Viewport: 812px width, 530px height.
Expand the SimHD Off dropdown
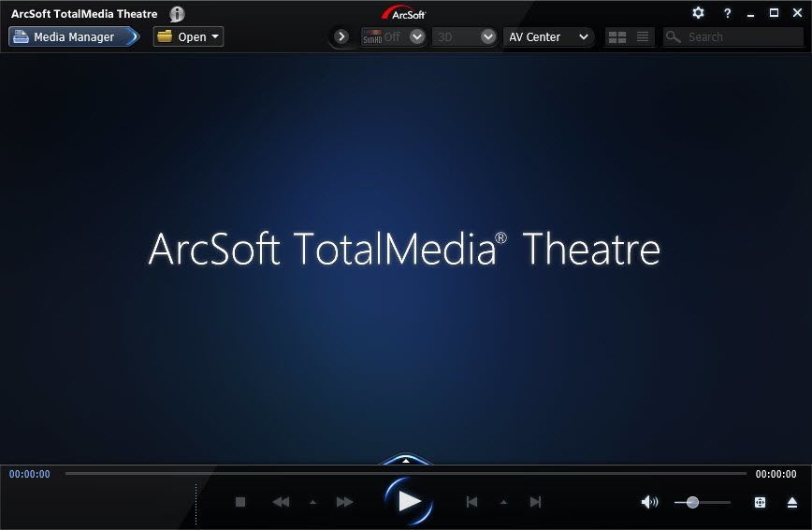coord(417,37)
